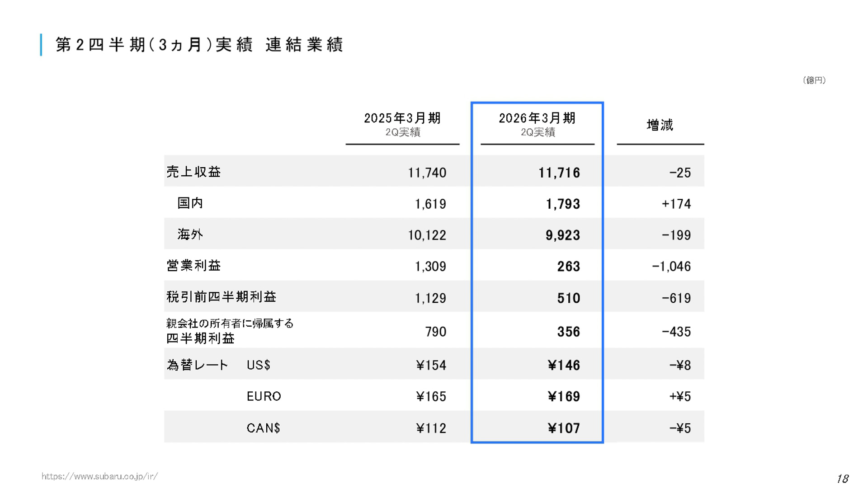Click the 国内 row label
This screenshot has width=868, height=488.
tap(190, 203)
